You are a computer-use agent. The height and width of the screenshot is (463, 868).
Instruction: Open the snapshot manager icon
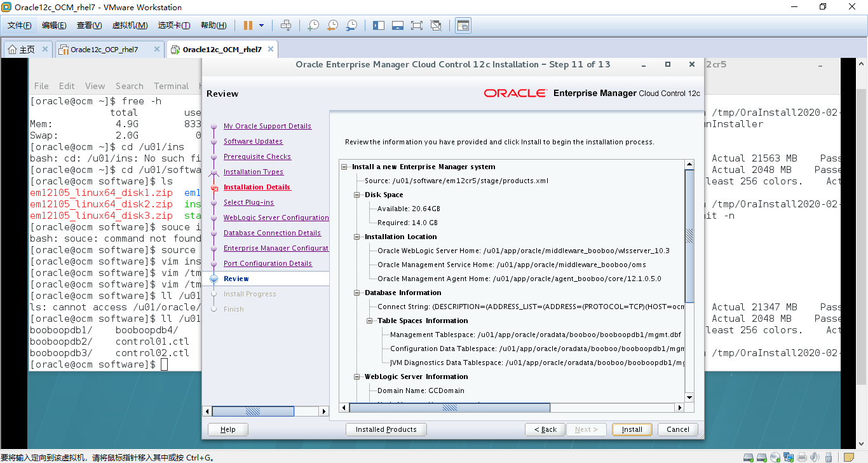[351, 25]
